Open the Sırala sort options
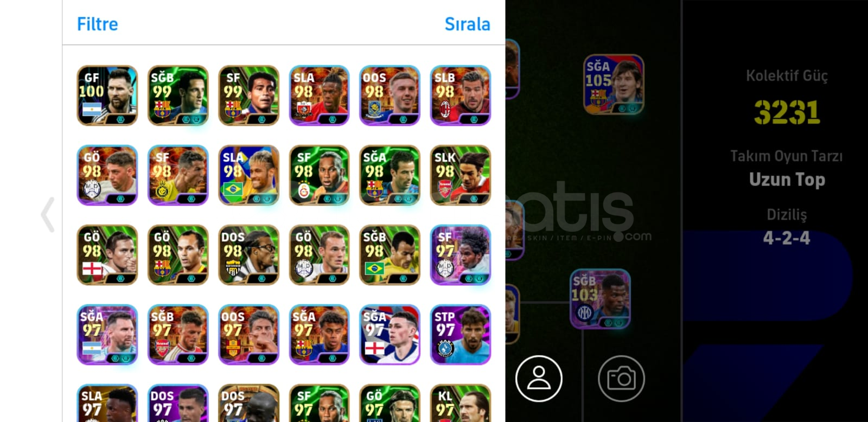Image resolution: width=868 pixels, height=422 pixels. pyautogui.click(x=467, y=24)
